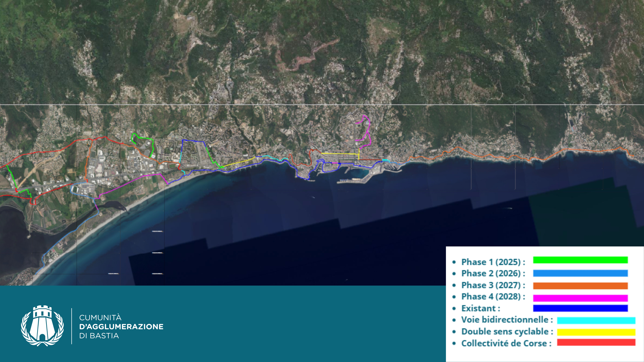
Task: Click the yellow Double sens cyclable swatch
Action: (x=596, y=332)
